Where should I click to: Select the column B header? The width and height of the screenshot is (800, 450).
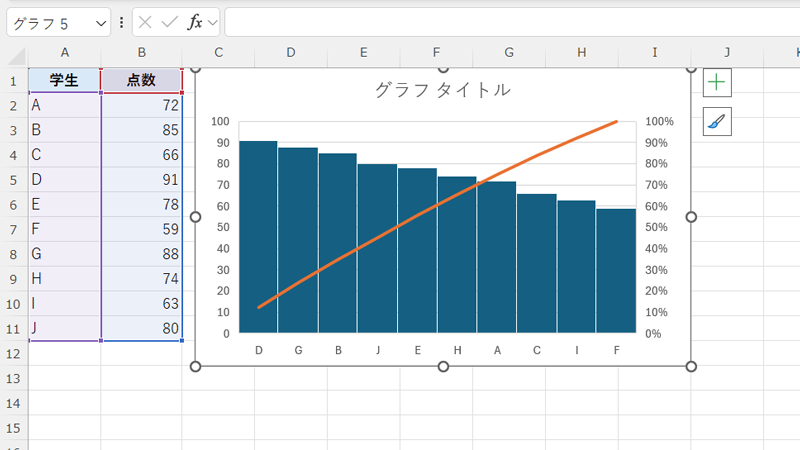tap(142, 52)
